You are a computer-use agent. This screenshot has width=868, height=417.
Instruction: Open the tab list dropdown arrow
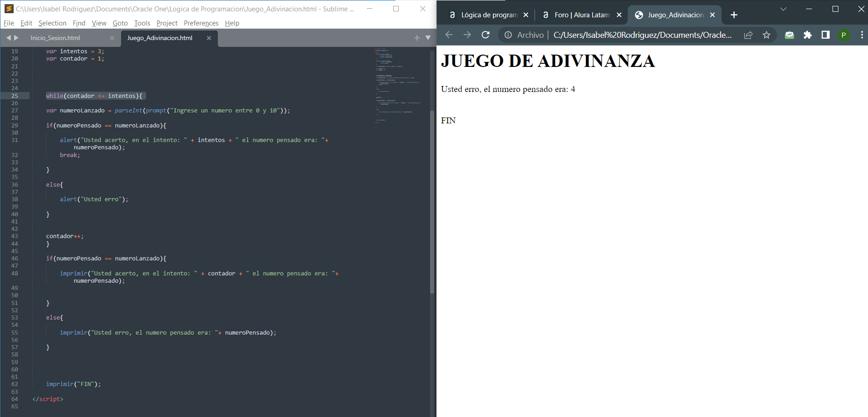click(x=428, y=38)
